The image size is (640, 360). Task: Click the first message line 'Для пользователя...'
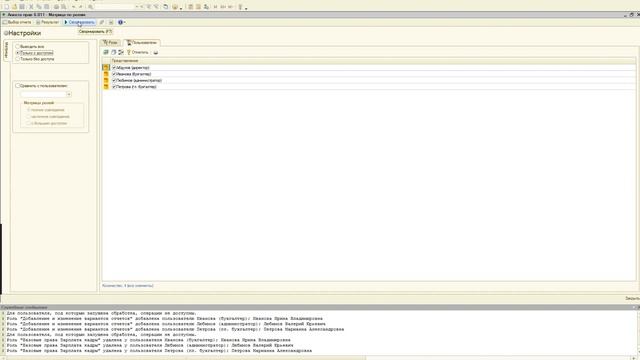click(x=101, y=313)
